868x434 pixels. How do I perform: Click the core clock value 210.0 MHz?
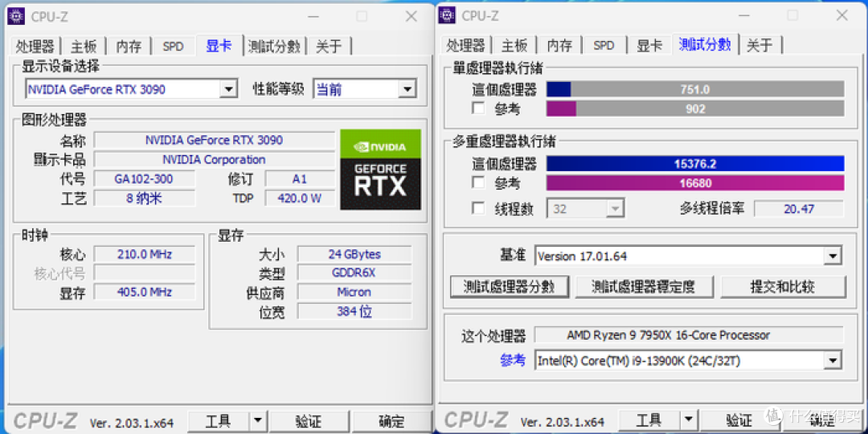pyautogui.click(x=144, y=254)
